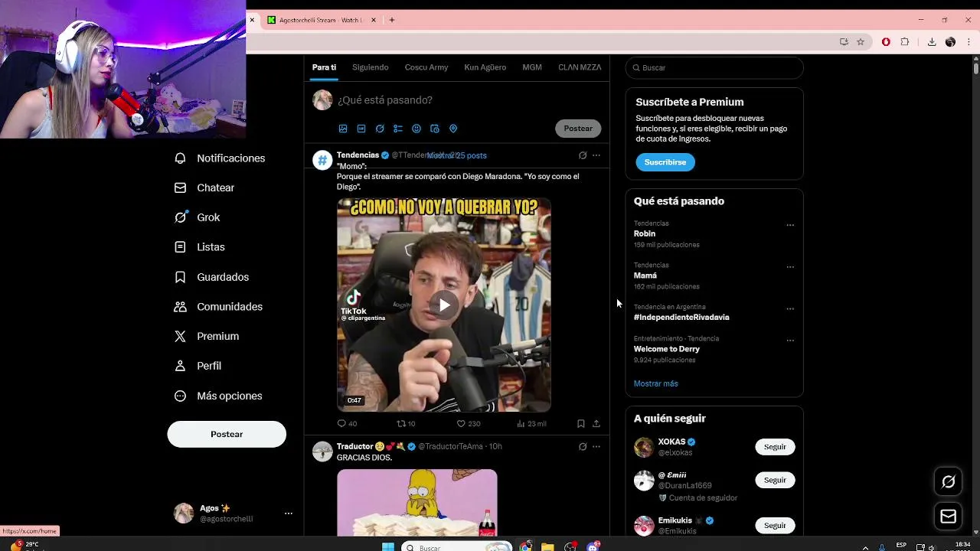Switch to the Coscu Army tab
This screenshot has height=551, width=980.
click(426, 67)
